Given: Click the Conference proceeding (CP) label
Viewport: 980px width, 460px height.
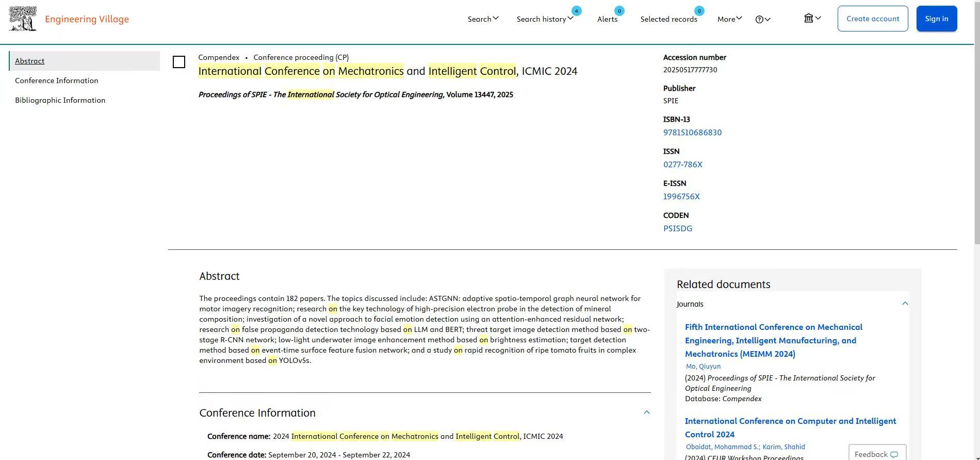Looking at the screenshot, I should 301,57.
